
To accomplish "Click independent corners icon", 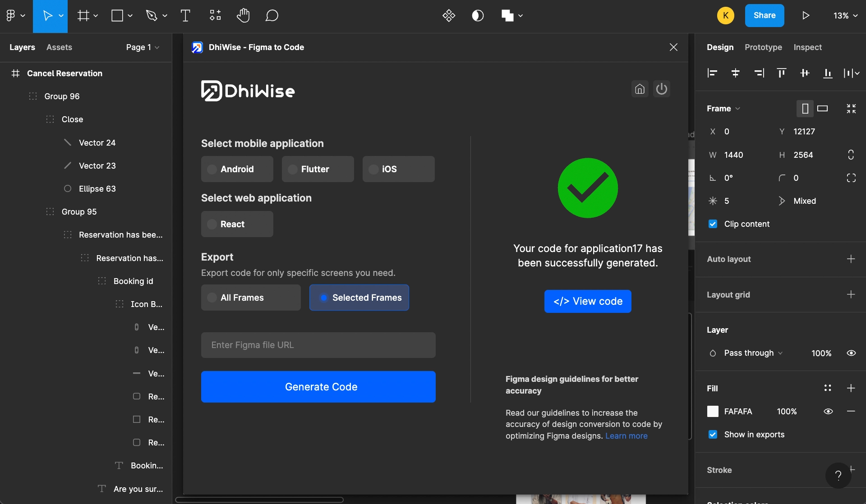I will pos(851,178).
